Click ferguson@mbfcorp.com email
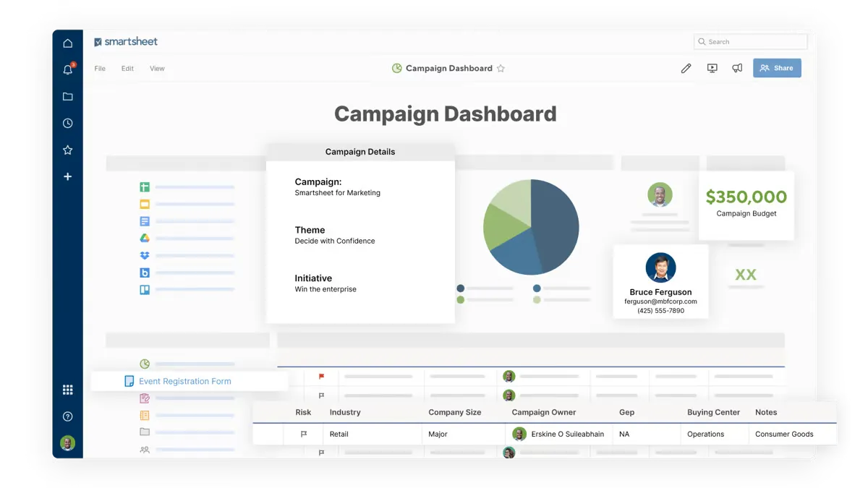 coord(660,301)
